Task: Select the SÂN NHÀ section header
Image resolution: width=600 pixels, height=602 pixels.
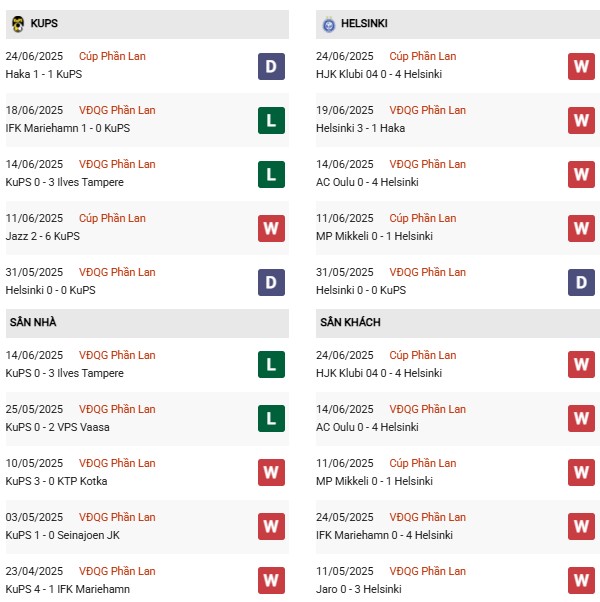Action: coord(147,322)
